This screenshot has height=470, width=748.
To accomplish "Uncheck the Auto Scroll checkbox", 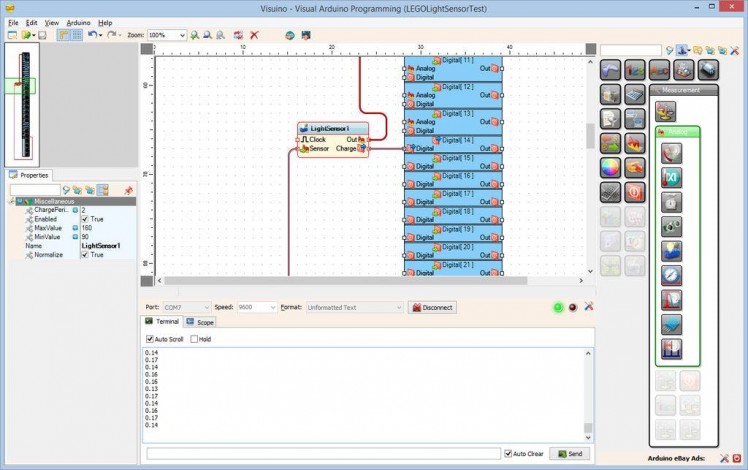I will point(150,339).
